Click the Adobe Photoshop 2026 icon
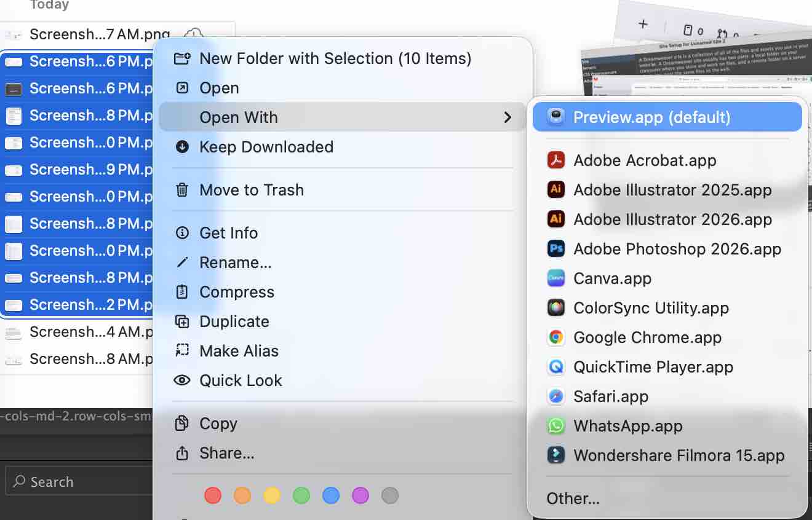This screenshot has width=812, height=520. point(556,249)
